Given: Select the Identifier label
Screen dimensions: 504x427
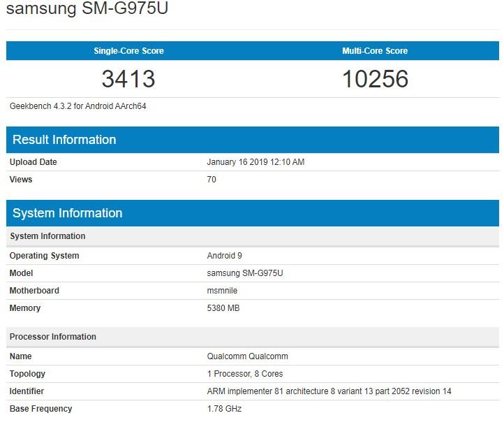Looking at the screenshot, I should [x=27, y=391].
